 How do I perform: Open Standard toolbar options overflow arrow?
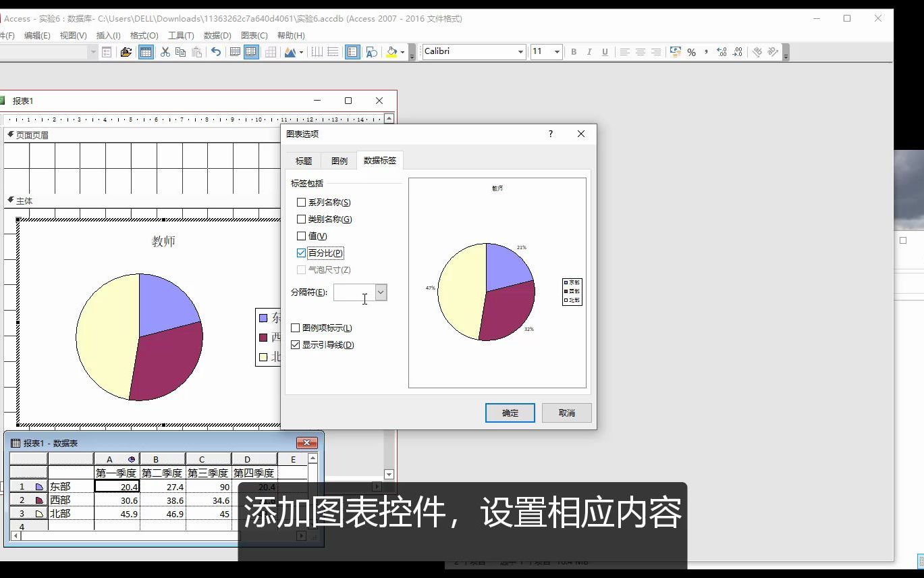click(x=412, y=53)
